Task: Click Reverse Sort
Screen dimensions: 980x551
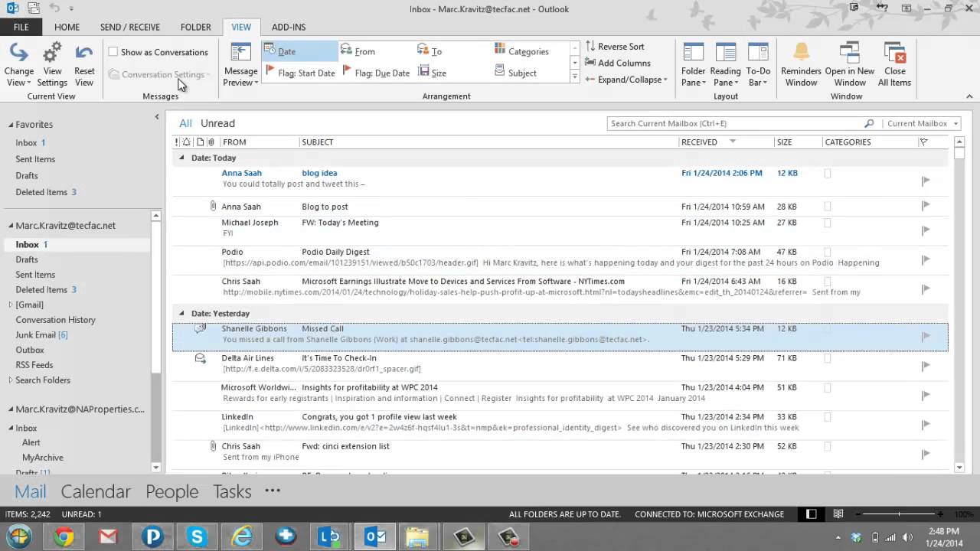Action: (615, 46)
